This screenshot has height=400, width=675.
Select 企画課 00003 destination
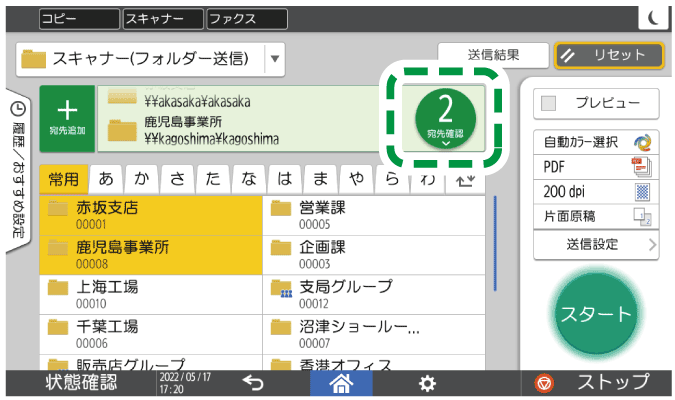tap(374, 255)
